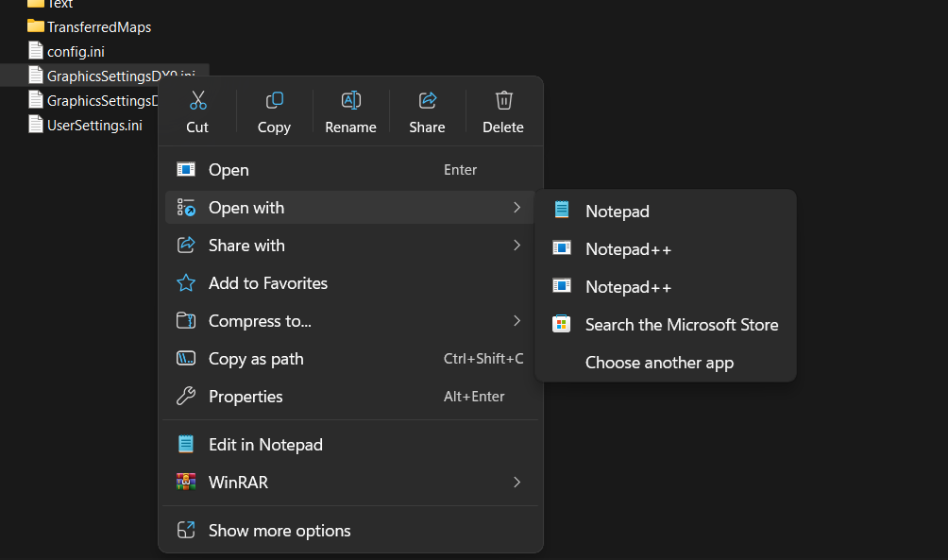This screenshot has height=560, width=948.
Task: Select the second Notepad++ entry
Action: pyautogui.click(x=628, y=287)
